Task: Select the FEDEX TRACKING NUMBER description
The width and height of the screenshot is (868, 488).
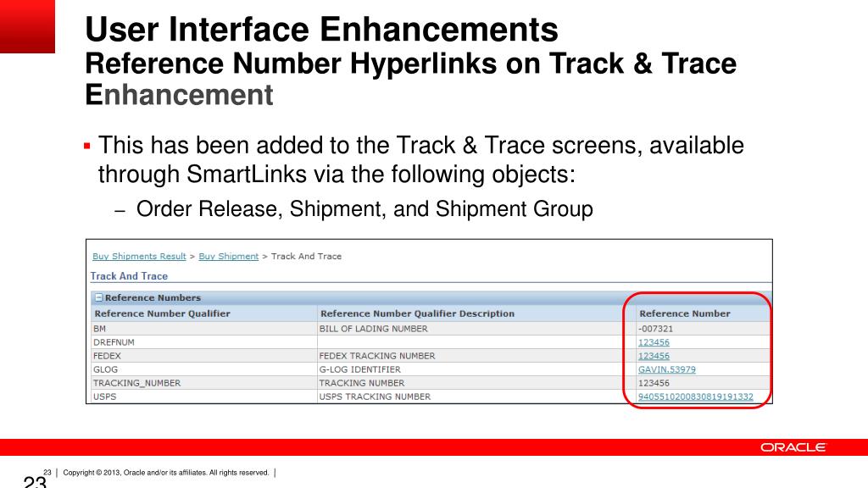Action: 377,356
